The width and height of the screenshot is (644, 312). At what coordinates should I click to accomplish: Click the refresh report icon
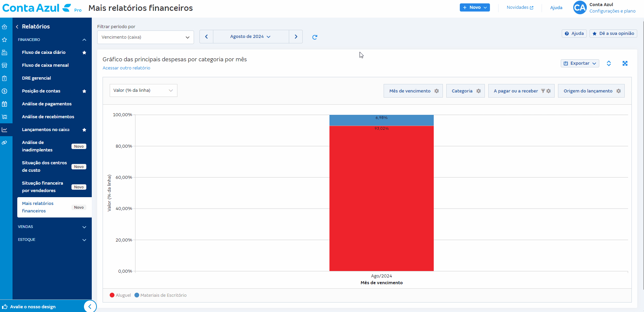[315, 37]
